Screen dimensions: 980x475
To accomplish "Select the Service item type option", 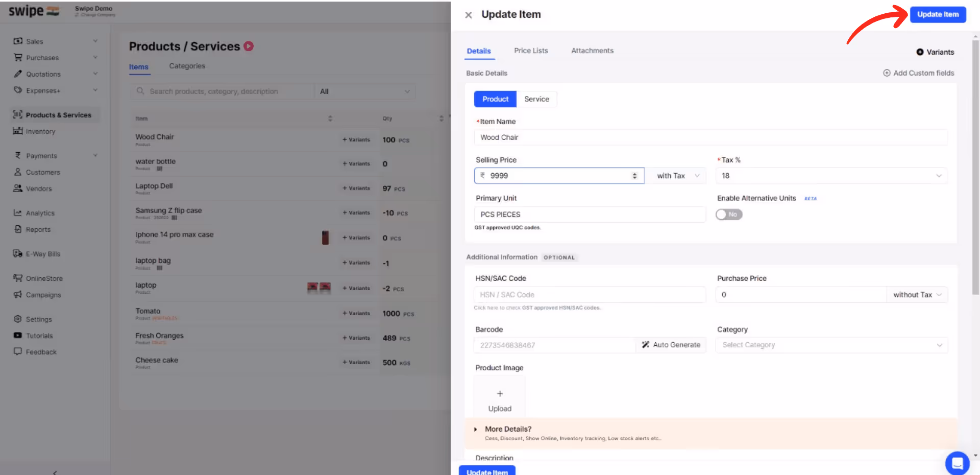I will tap(536, 99).
